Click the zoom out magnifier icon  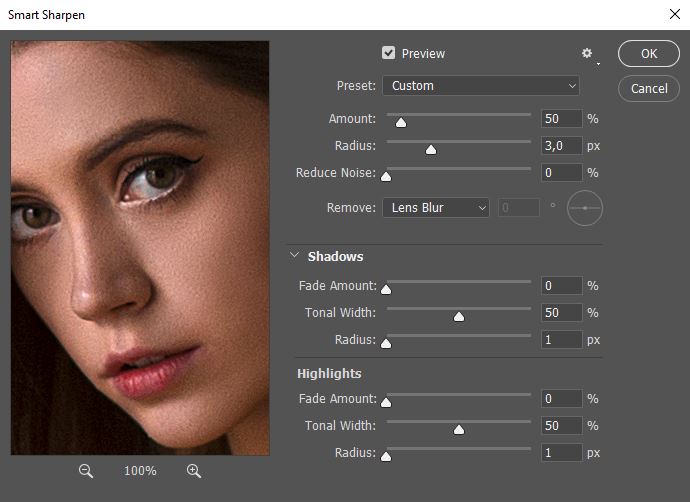tap(86, 470)
